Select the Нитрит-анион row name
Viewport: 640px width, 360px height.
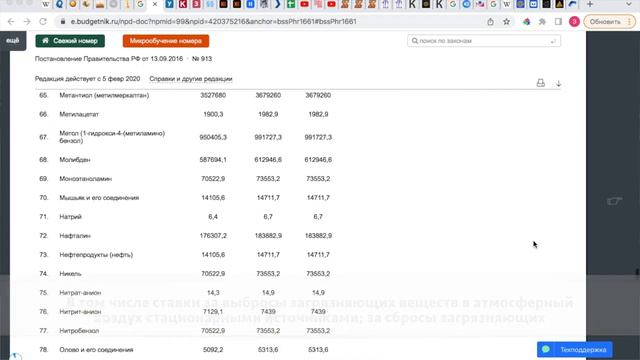tap(80, 312)
